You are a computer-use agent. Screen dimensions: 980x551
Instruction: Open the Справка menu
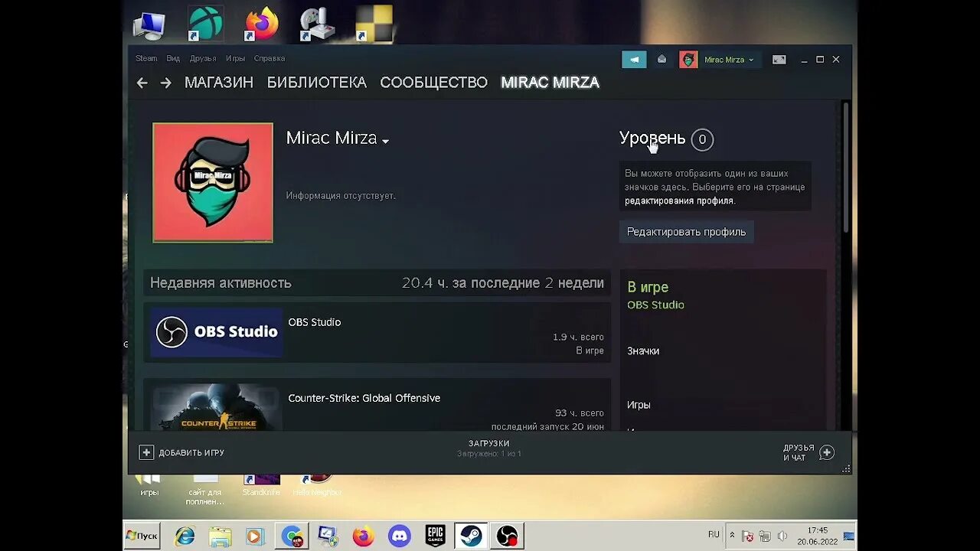click(269, 59)
